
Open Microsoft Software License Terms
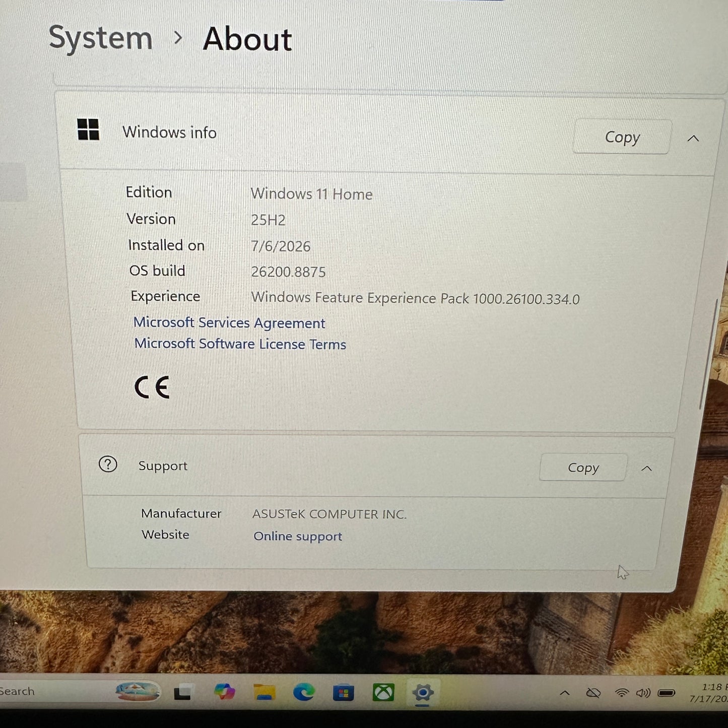click(240, 344)
